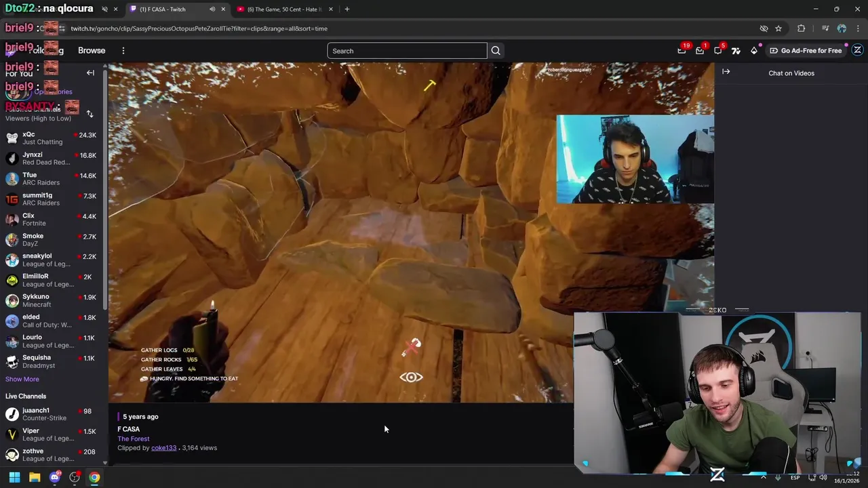868x488 pixels.
Task: Click Clix avatar icon in the sidebar
Action: click(x=12, y=220)
